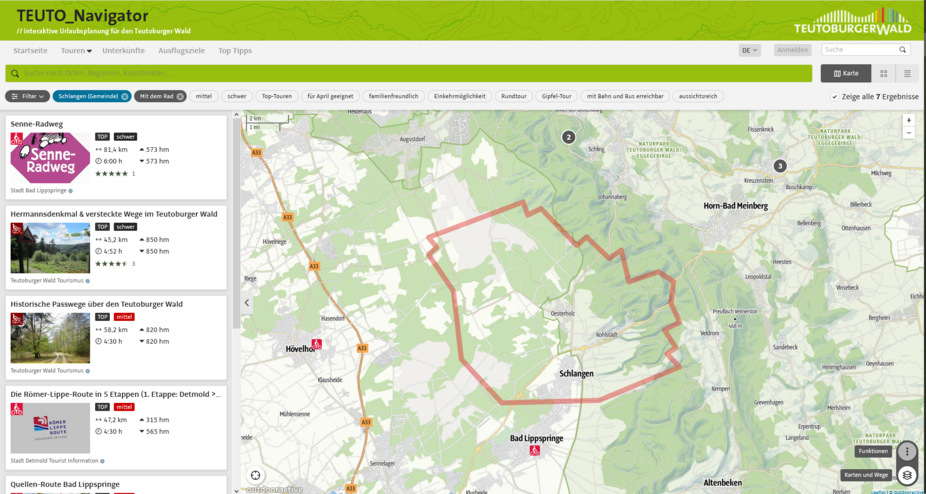Click the Anmelden button

[x=792, y=50]
